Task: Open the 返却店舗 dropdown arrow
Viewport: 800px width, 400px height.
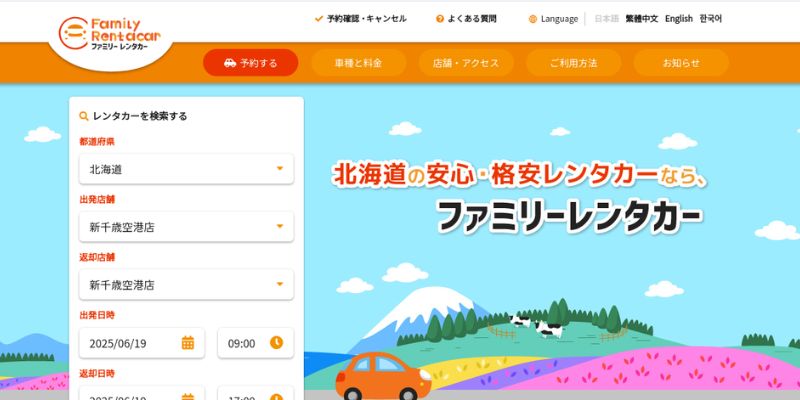Action: point(280,284)
